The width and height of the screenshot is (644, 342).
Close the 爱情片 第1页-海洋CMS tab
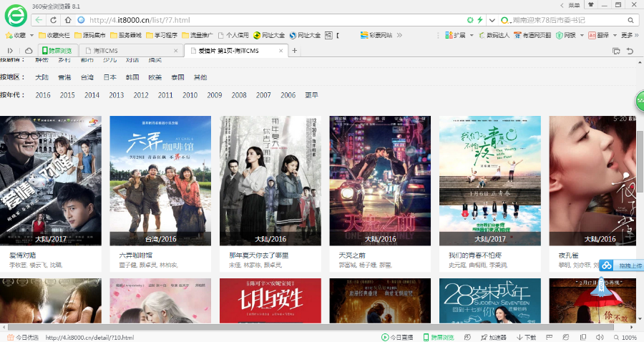[281, 51]
